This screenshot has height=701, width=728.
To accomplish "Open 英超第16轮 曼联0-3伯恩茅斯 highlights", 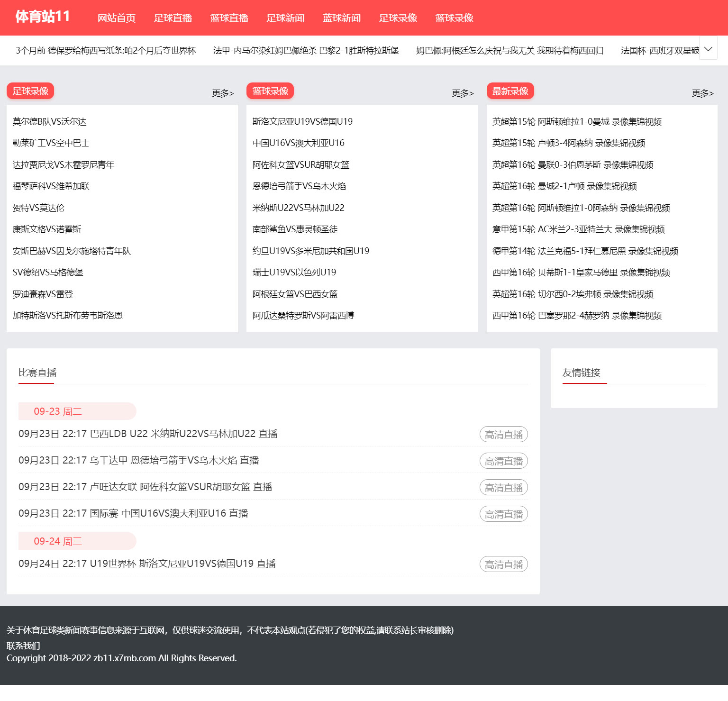I will [573, 164].
